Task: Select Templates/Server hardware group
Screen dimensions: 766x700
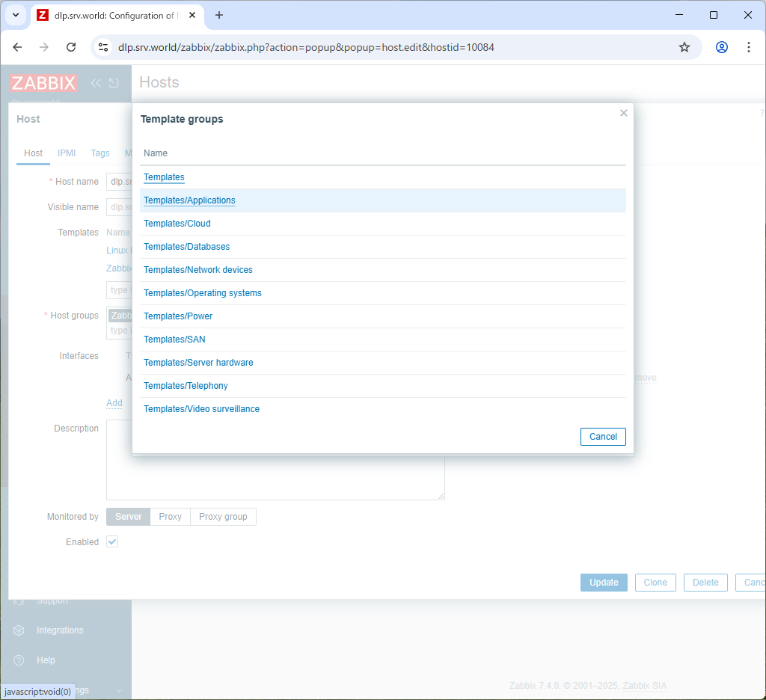Action: point(197,363)
